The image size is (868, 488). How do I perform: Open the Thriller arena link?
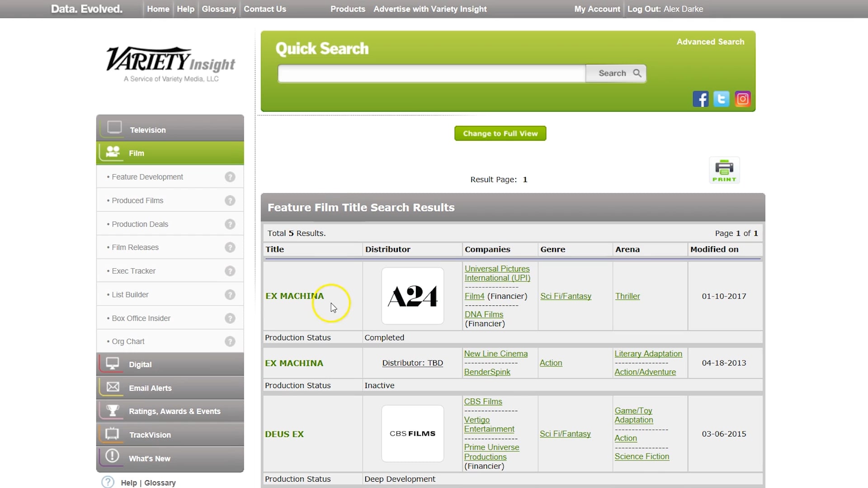pos(627,296)
